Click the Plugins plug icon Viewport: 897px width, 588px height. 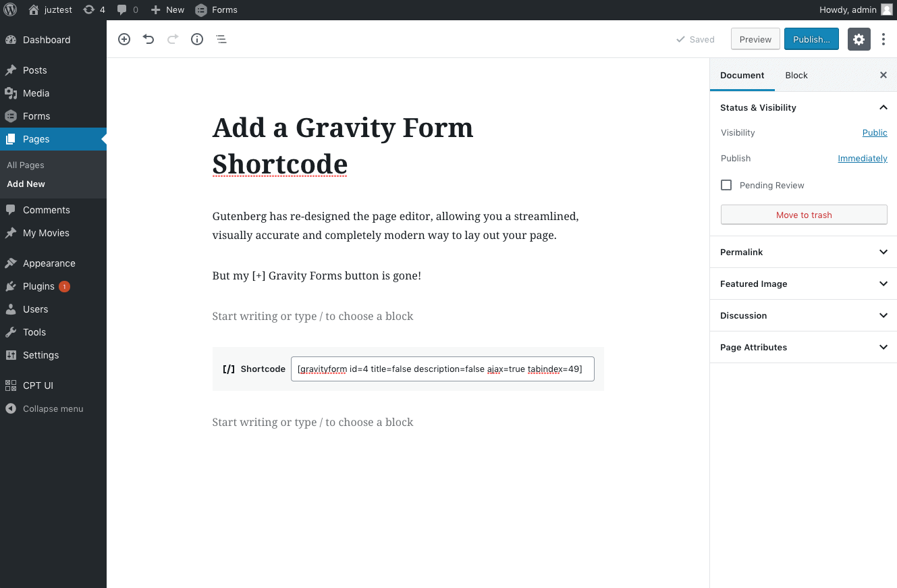[x=11, y=286]
